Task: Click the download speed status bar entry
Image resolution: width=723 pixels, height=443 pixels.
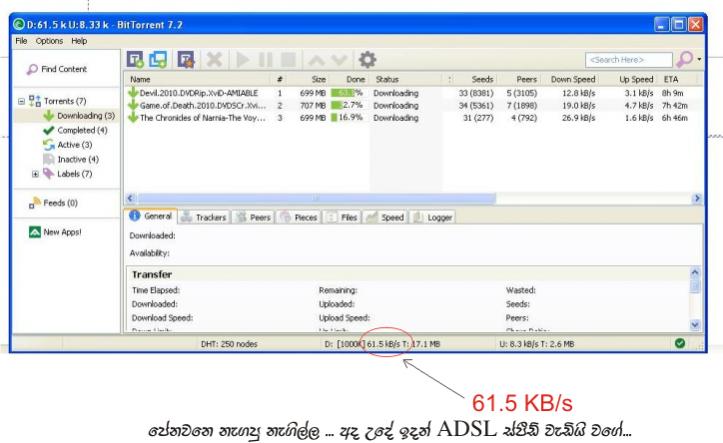Action: coord(382,344)
